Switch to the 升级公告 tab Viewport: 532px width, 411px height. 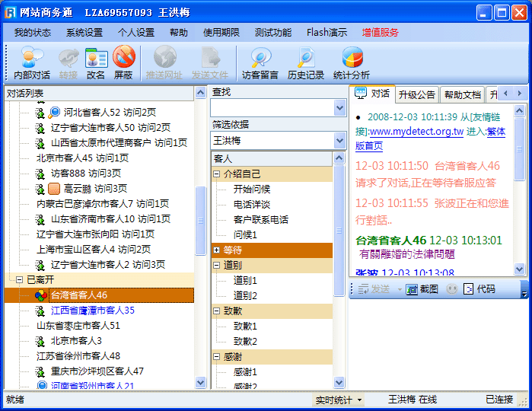point(416,94)
